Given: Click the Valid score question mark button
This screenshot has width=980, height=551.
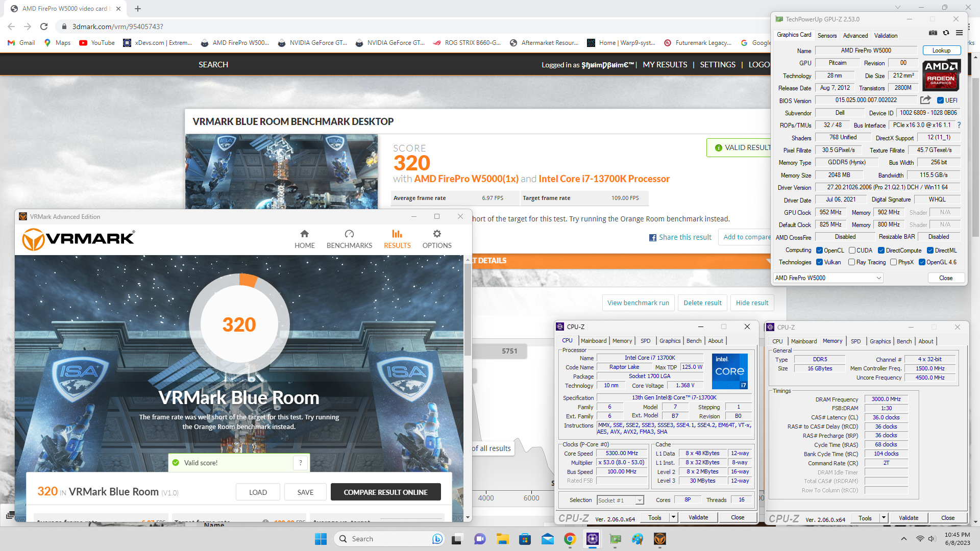Looking at the screenshot, I should (x=301, y=463).
